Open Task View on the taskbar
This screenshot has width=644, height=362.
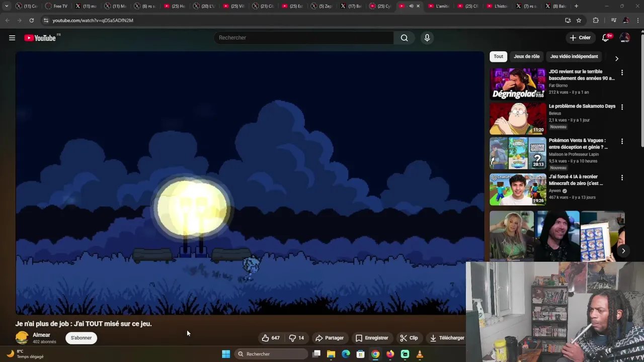[316, 354]
